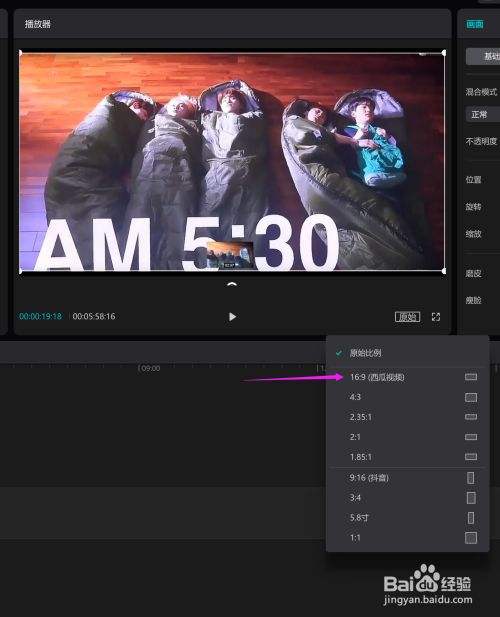
Task: Click the 混合模式 label
Action: pos(482,92)
